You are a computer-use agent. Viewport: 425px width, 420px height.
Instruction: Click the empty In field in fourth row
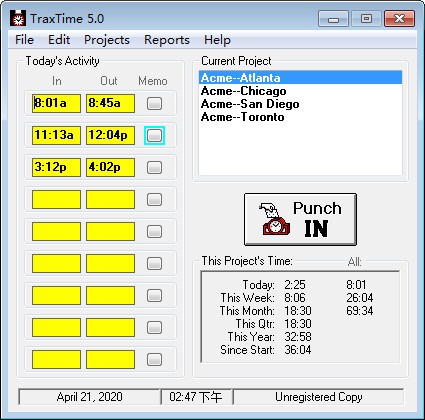56,199
